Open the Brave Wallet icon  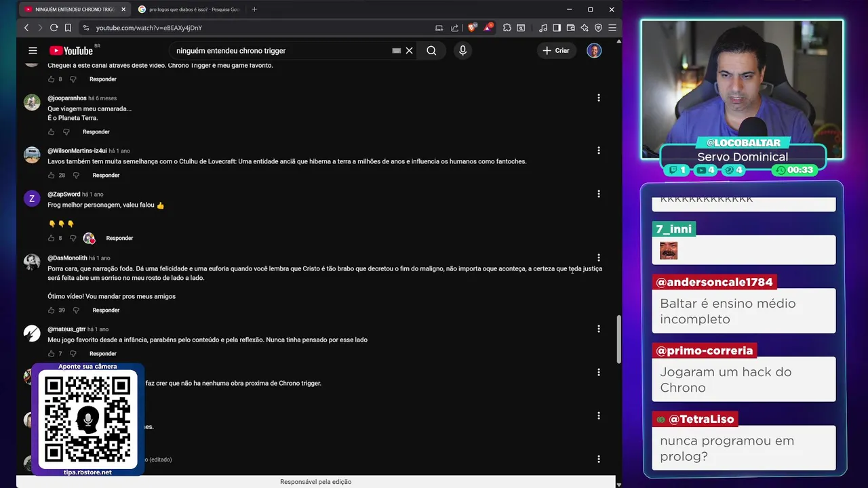click(570, 28)
